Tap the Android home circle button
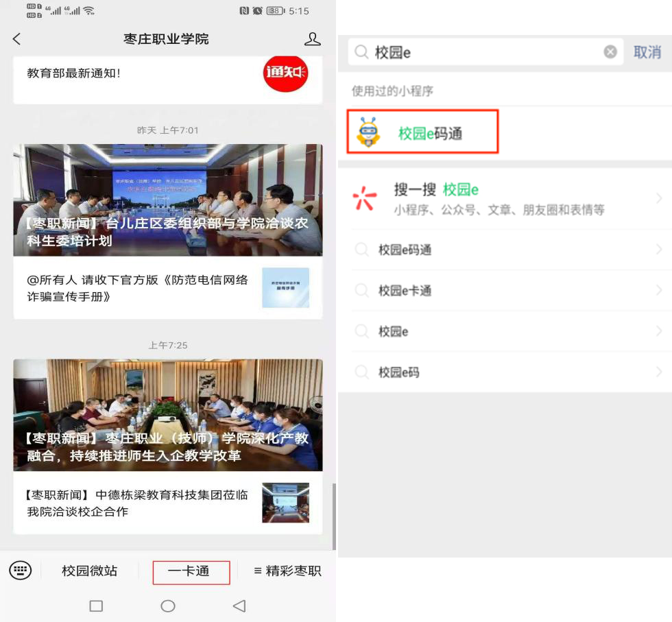The image size is (672, 622). 168,606
